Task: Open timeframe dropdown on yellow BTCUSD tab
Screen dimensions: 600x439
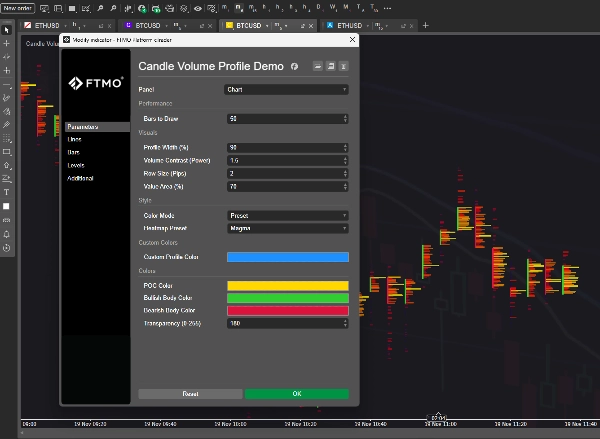Action: (286, 26)
